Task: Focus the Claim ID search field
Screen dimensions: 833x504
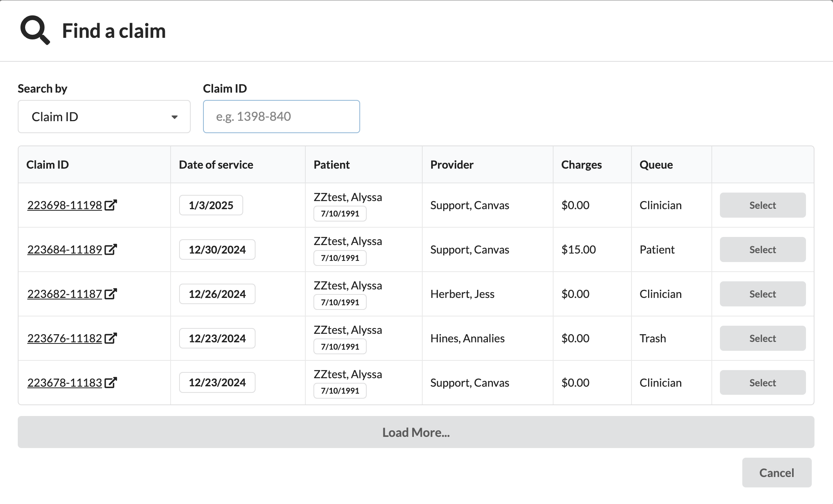Action: [281, 117]
